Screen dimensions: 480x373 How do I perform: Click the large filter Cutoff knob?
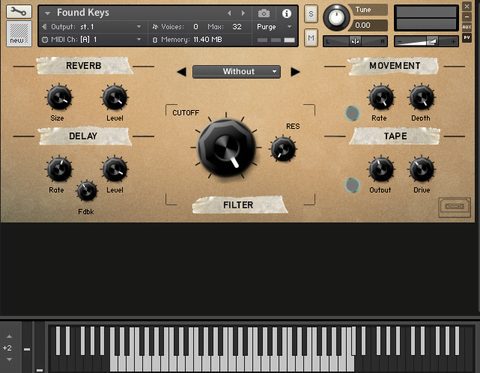click(227, 148)
